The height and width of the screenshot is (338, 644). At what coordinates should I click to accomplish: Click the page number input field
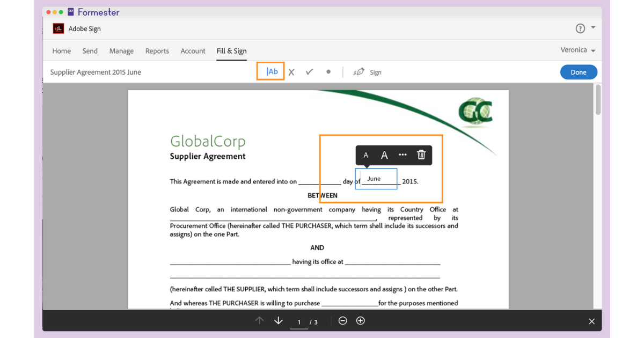click(299, 322)
